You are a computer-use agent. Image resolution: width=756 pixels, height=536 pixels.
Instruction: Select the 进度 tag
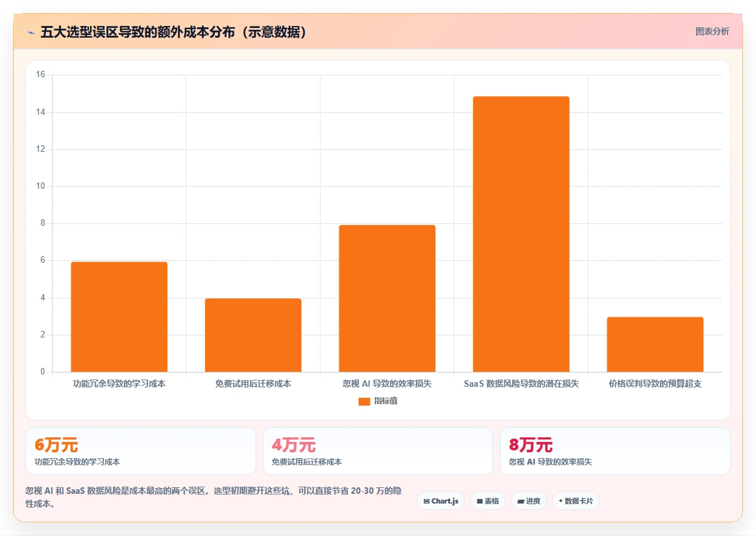click(x=528, y=501)
